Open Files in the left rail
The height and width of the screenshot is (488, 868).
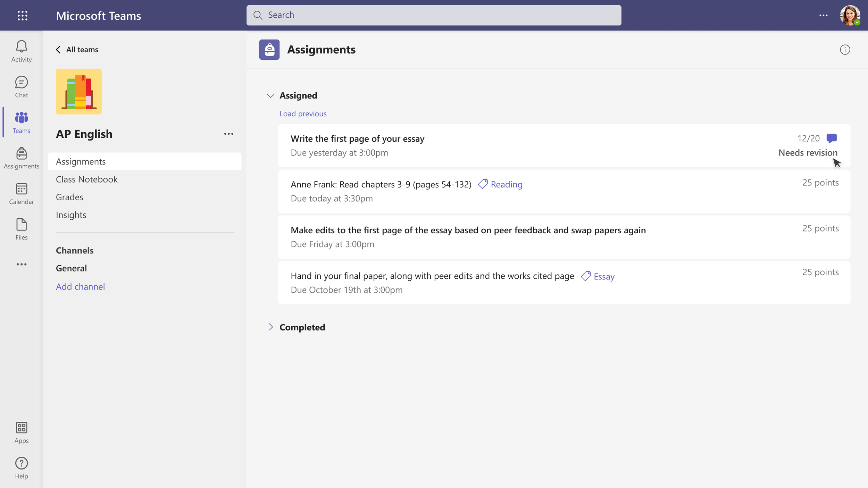coord(21,229)
